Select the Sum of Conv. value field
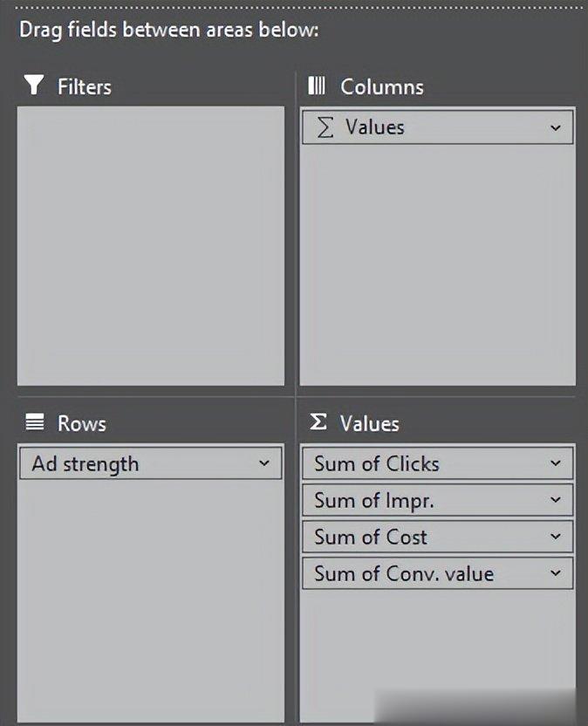This screenshot has width=588, height=726. [x=403, y=574]
